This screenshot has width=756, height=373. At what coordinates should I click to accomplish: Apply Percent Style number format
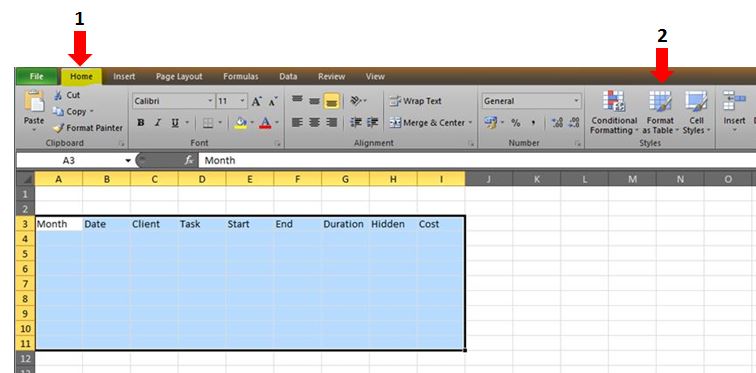coord(516,123)
